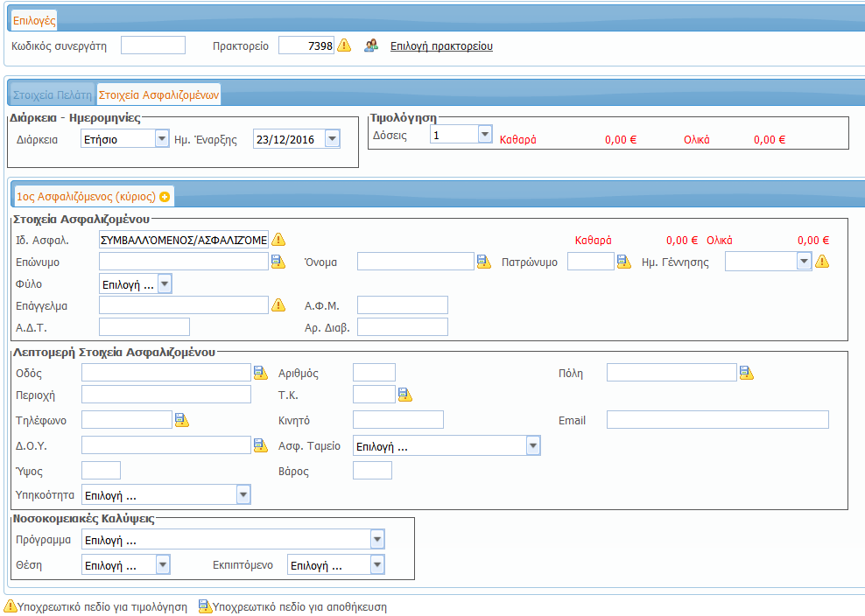Switch to the Στοιχεία Πελάτη tab
865x616 pixels.
53,94
